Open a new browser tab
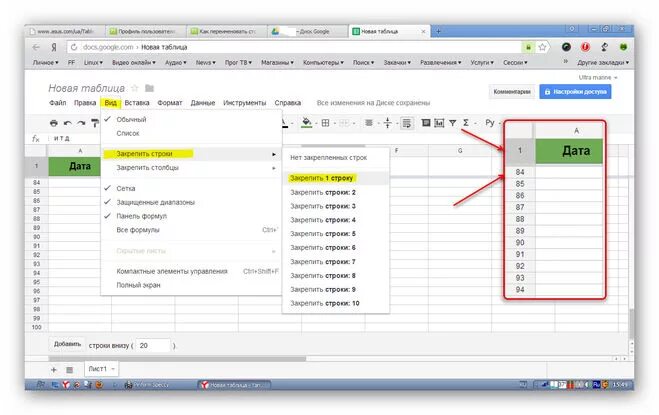 pyautogui.click(x=438, y=31)
